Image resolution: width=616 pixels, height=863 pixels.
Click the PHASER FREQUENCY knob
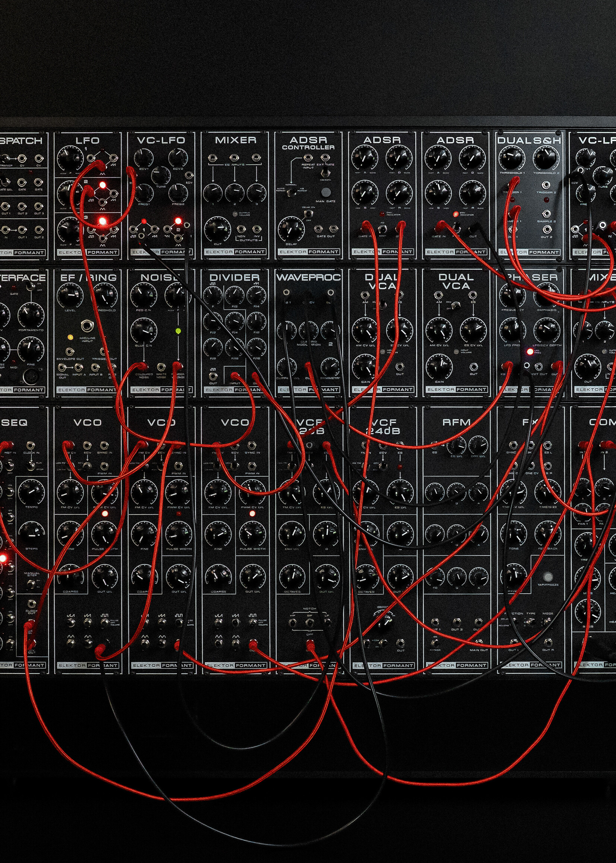[512, 295]
